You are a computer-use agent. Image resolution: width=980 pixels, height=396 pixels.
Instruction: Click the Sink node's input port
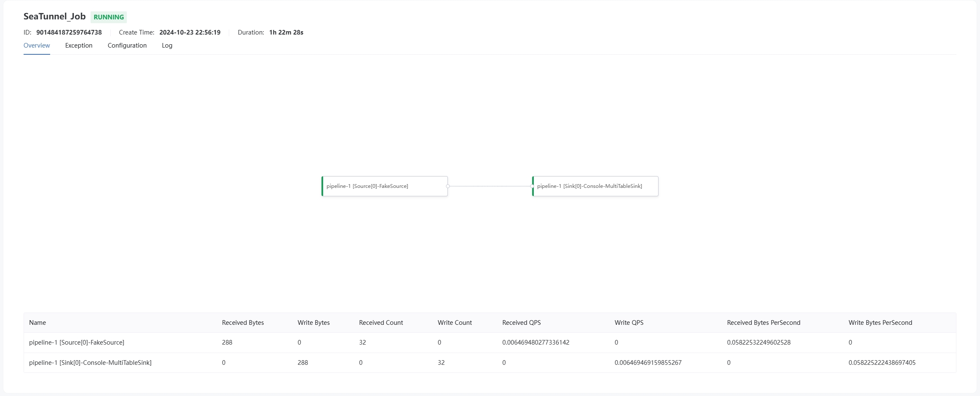tap(533, 186)
